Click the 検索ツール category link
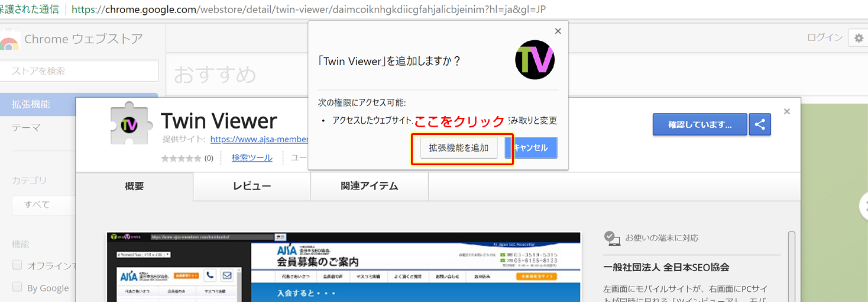 coord(252,158)
